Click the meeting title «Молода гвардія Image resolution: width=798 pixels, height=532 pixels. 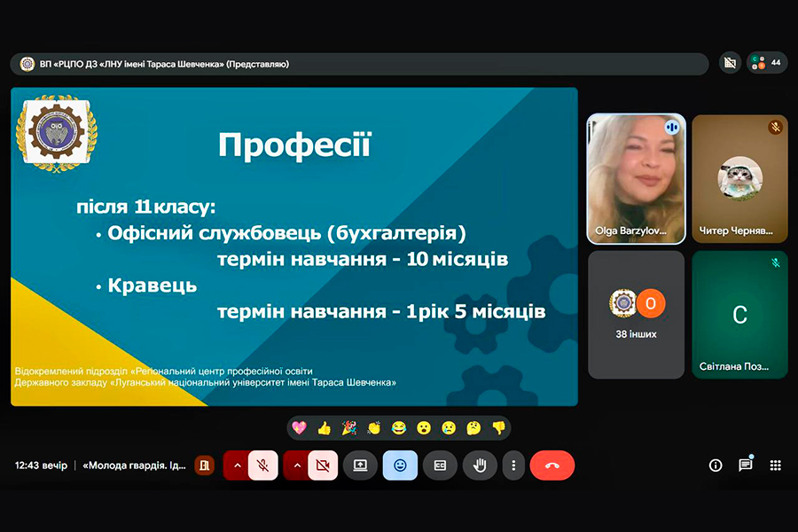click(135, 465)
